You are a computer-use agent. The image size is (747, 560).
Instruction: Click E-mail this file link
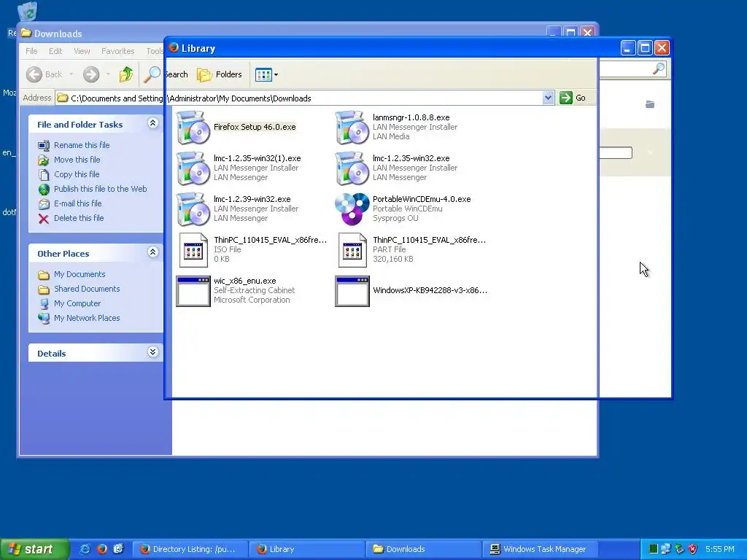pyautogui.click(x=77, y=203)
